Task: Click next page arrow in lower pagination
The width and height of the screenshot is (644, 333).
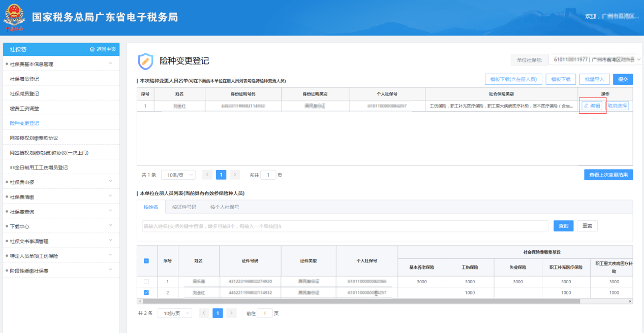Action: [x=231, y=313]
